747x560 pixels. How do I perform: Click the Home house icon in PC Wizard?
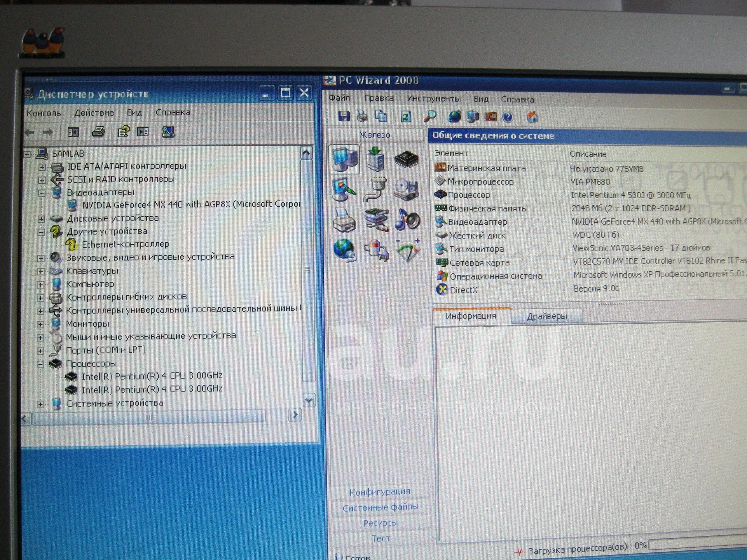tap(533, 117)
